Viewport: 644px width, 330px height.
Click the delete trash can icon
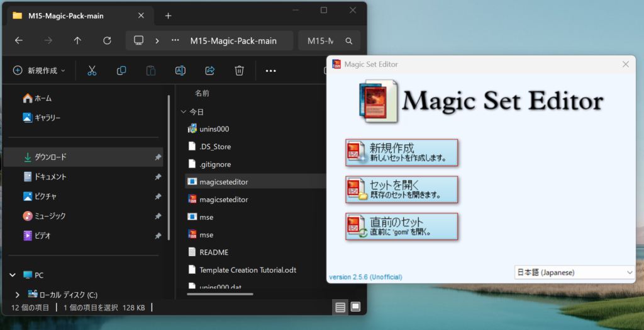tap(239, 71)
